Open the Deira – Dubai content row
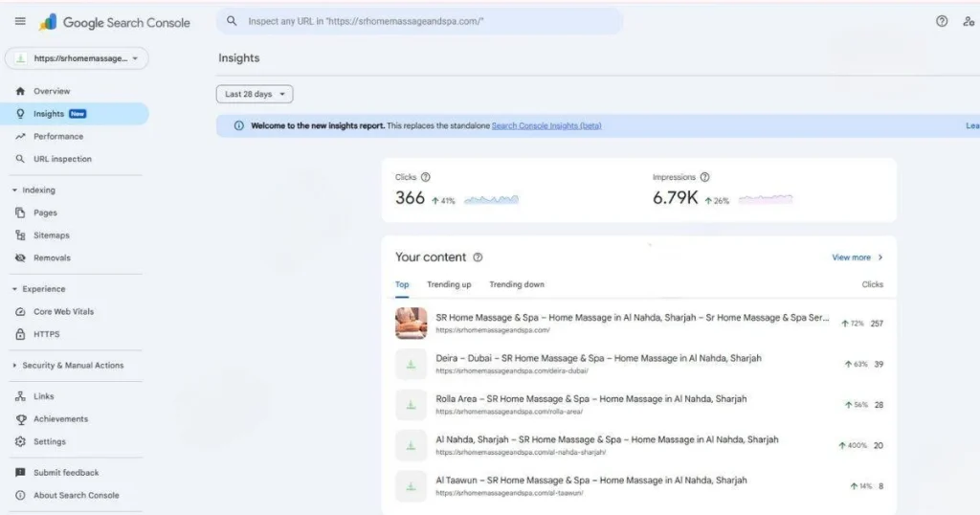 (638, 364)
